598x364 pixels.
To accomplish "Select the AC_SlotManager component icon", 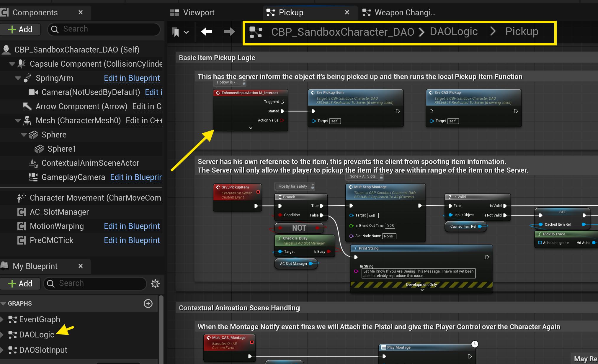I will [x=22, y=212].
